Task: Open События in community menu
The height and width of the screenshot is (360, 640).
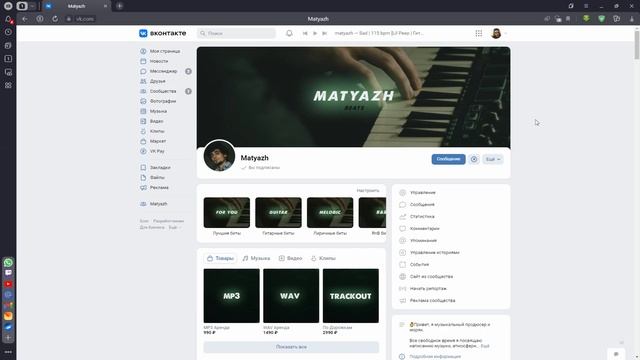Action: coord(419,264)
